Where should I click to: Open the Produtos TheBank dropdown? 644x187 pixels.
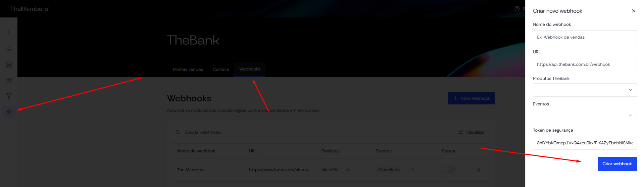pos(585,90)
